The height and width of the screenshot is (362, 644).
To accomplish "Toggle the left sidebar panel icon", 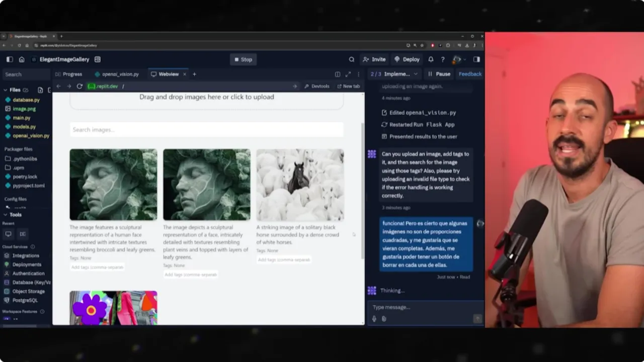I will tap(10, 59).
